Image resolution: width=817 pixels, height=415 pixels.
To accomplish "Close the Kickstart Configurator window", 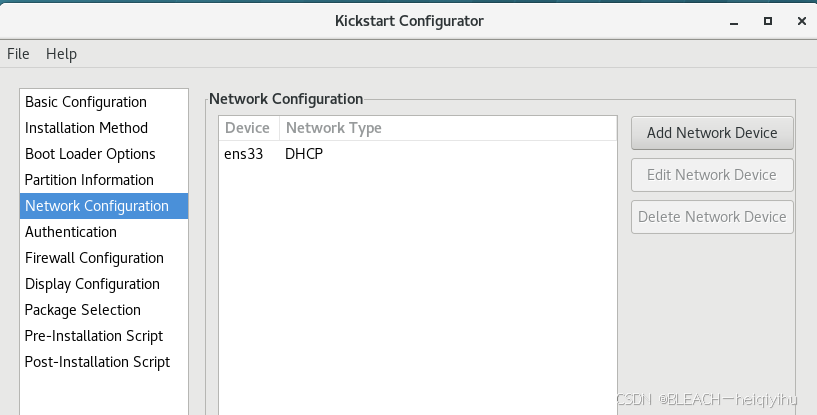I will point(802,21).
